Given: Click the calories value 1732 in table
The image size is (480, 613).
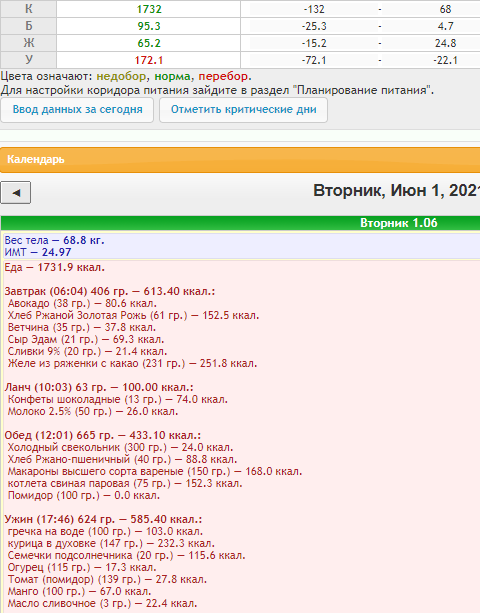Looking at the screenshot, I should click(149, 9).
